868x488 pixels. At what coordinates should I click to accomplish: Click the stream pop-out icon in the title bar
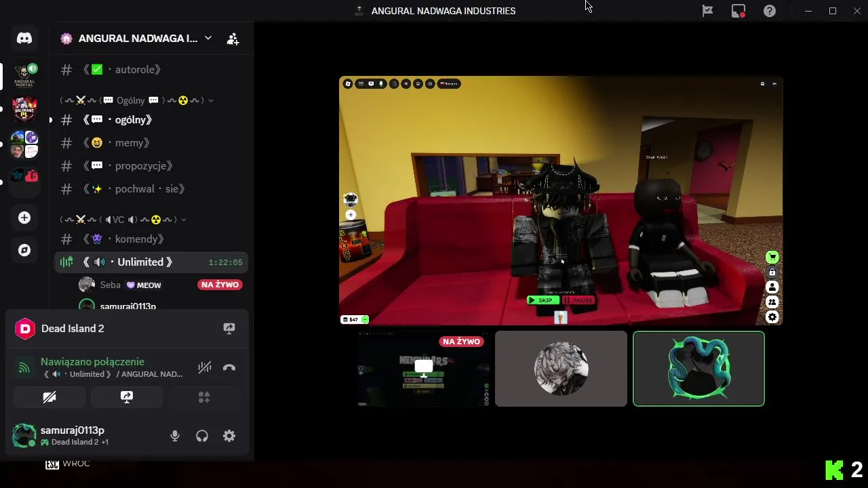(x=738, y=11)
